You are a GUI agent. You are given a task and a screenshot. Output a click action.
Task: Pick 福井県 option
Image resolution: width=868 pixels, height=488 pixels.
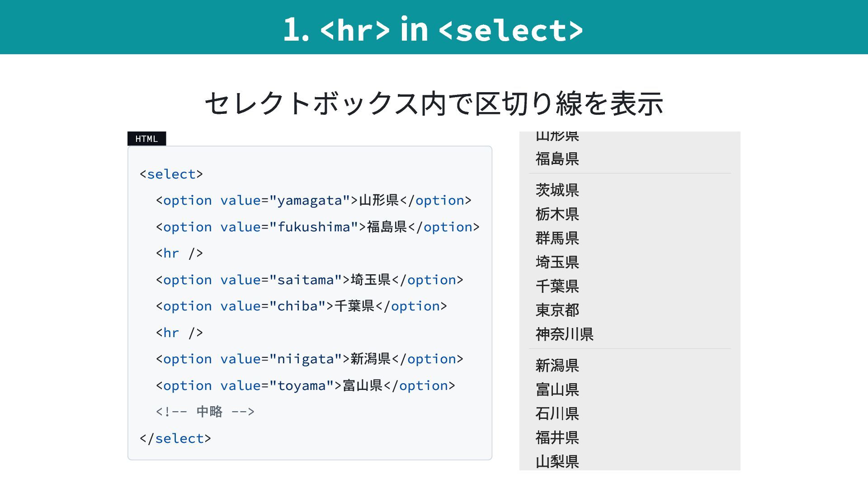pyautogui.click(x=557, y=437)
